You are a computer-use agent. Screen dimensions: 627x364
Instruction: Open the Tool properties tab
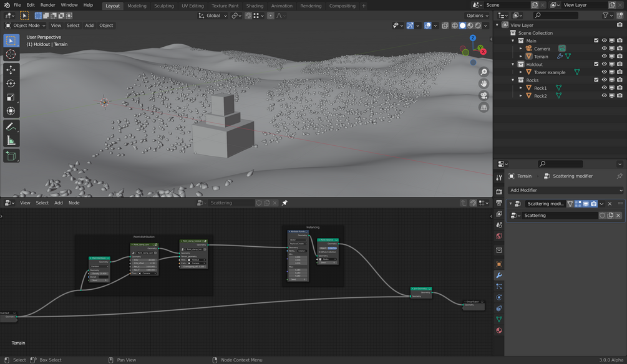pyautogui.click(x=499, y=178)
